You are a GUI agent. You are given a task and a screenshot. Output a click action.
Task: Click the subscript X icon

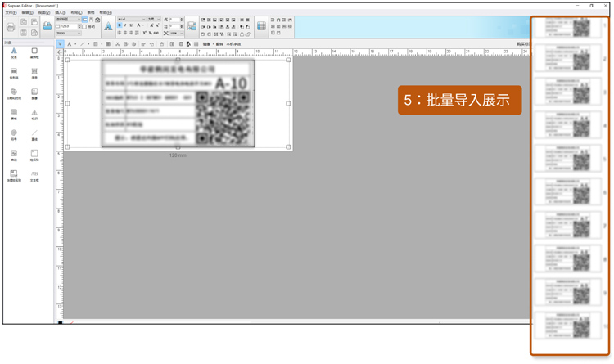(151, 33)
